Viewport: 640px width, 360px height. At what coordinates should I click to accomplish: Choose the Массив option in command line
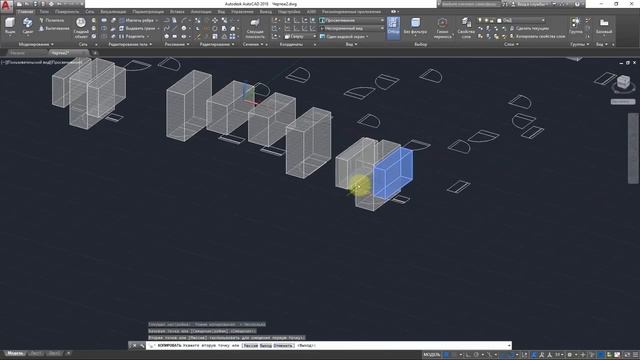(250, 346)
